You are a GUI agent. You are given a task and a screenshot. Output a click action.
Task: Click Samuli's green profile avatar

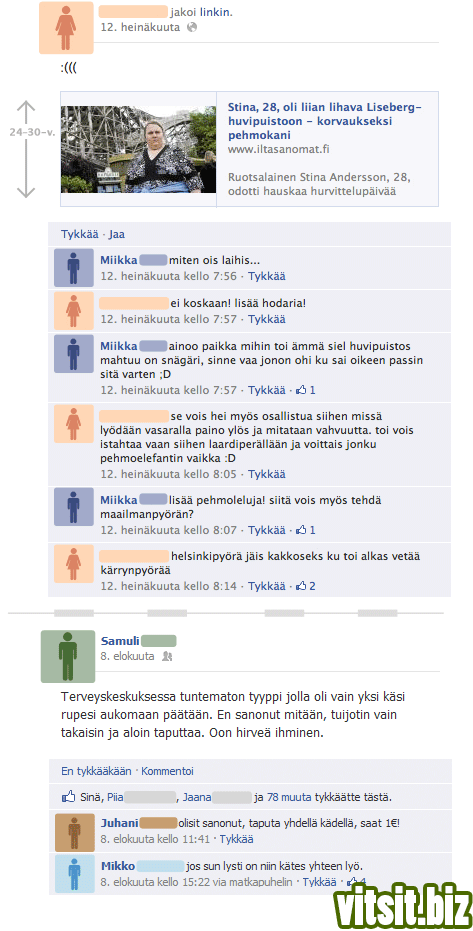(x=68, y=657)
